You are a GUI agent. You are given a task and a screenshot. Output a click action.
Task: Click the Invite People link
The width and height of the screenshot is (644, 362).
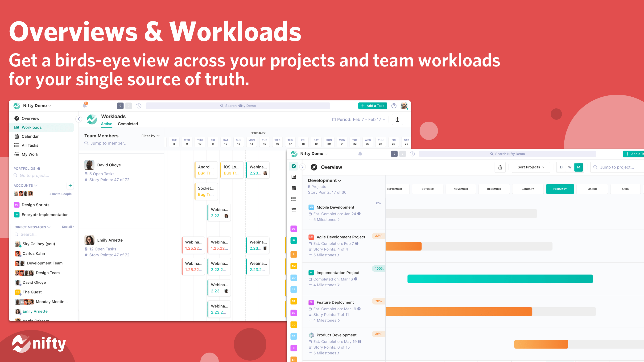pyautogui.click(x=61, y=194)
